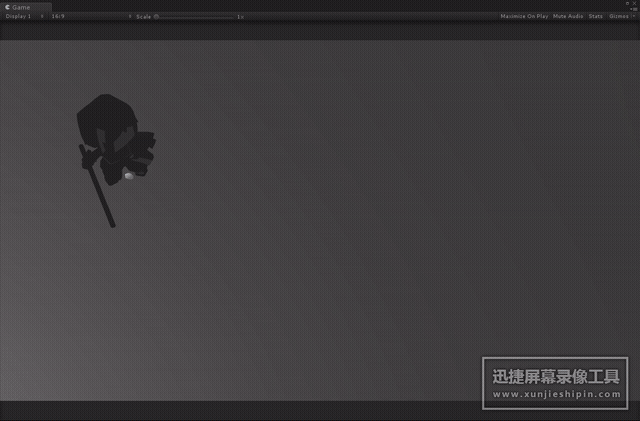
Task: Maximize the Game window with square icon
Action: [627, 3]
